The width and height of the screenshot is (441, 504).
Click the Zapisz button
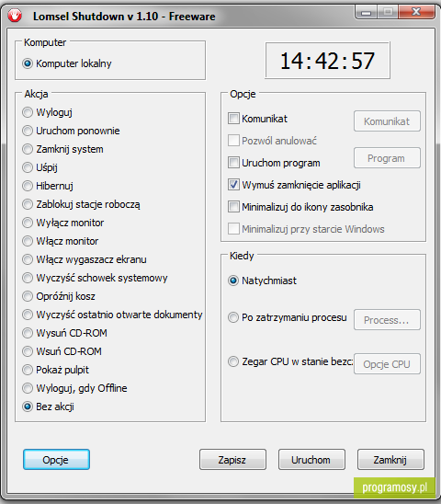click(232, 460)
